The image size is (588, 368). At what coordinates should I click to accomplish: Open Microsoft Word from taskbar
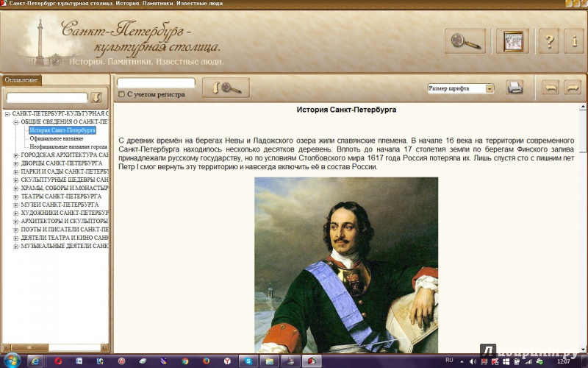pyautogui.click(x=79, y=361)
